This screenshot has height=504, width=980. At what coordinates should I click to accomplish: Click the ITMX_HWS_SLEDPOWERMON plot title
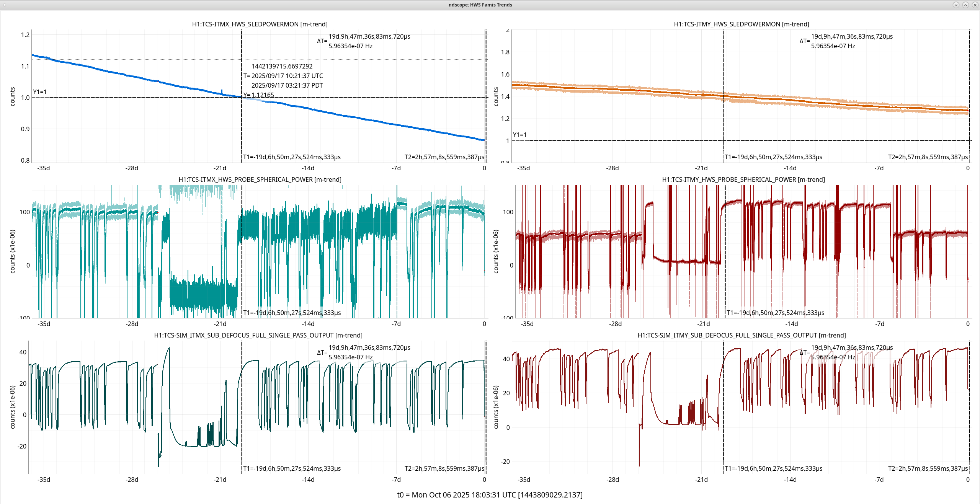[x=260, y=24]
